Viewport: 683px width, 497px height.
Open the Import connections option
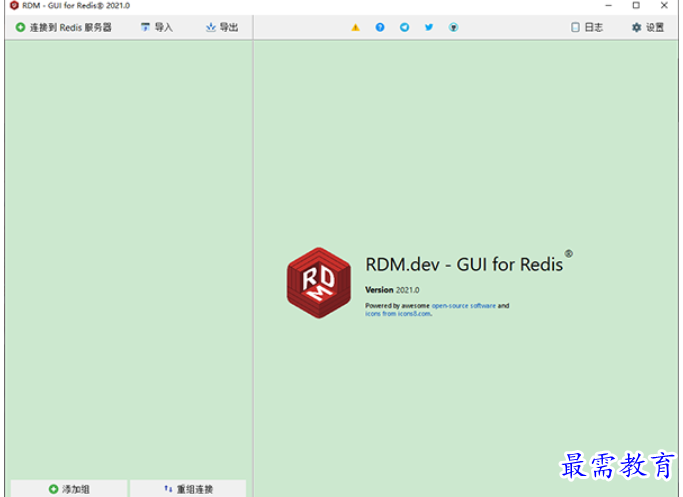tap(157, 27)
